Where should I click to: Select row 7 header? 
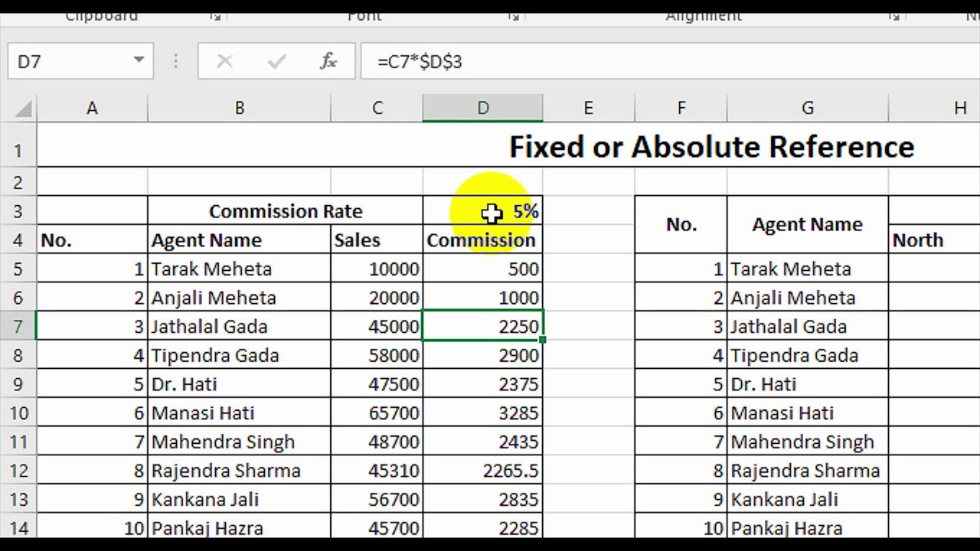(x=18, y=327)
